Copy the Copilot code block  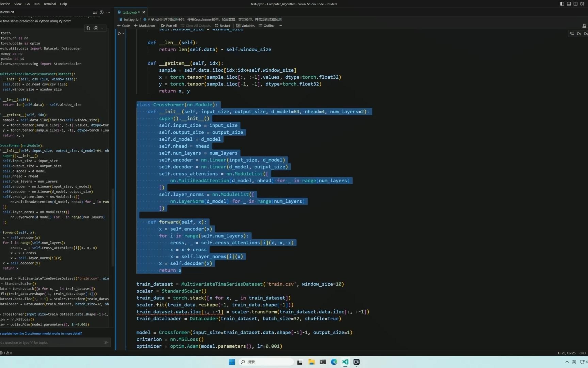coord(88,28)
